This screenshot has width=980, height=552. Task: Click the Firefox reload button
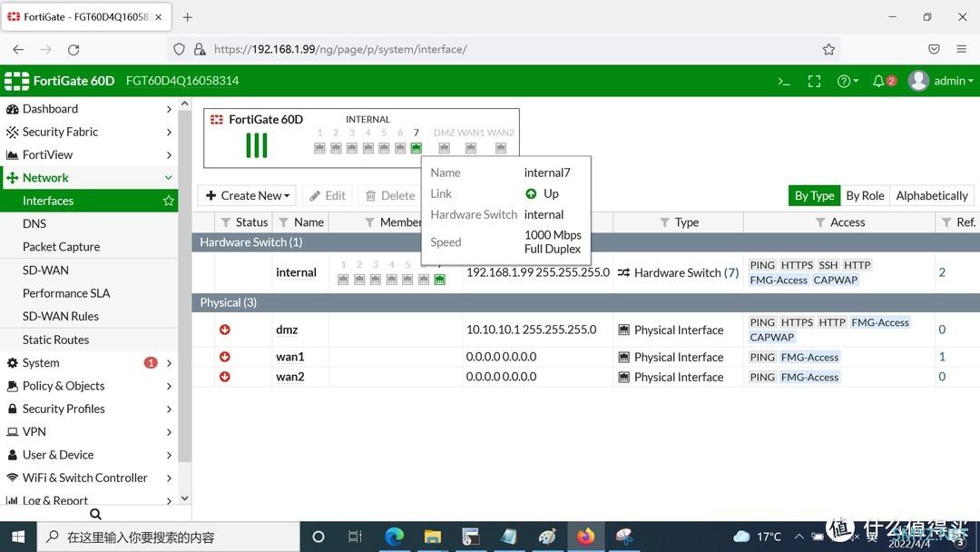[x=73, y=49]
